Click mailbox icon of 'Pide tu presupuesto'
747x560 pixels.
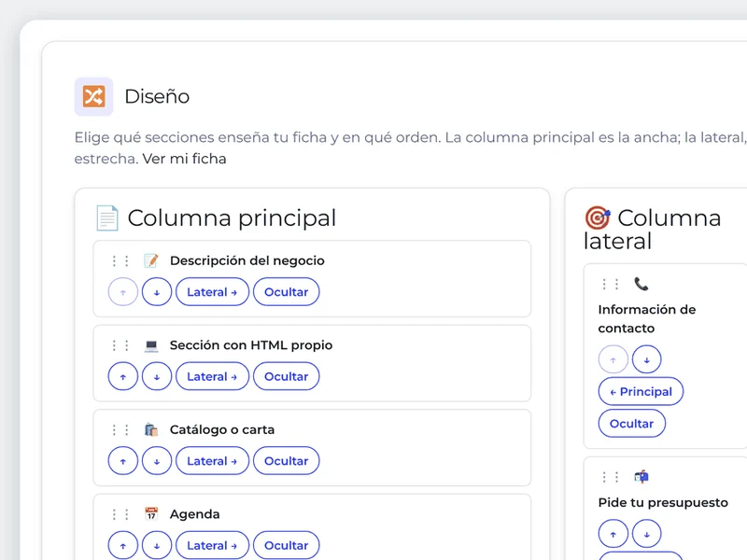point(641,477)
